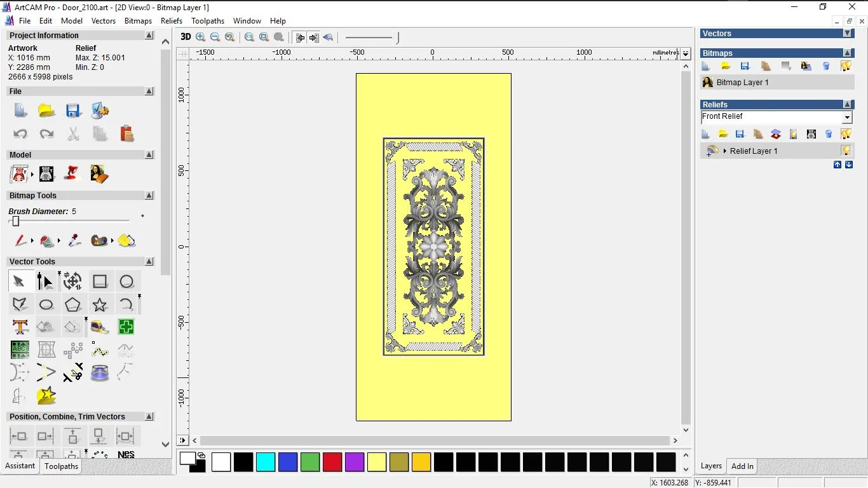
Task: Select the Create Text tool
Action: click(20, 327)
